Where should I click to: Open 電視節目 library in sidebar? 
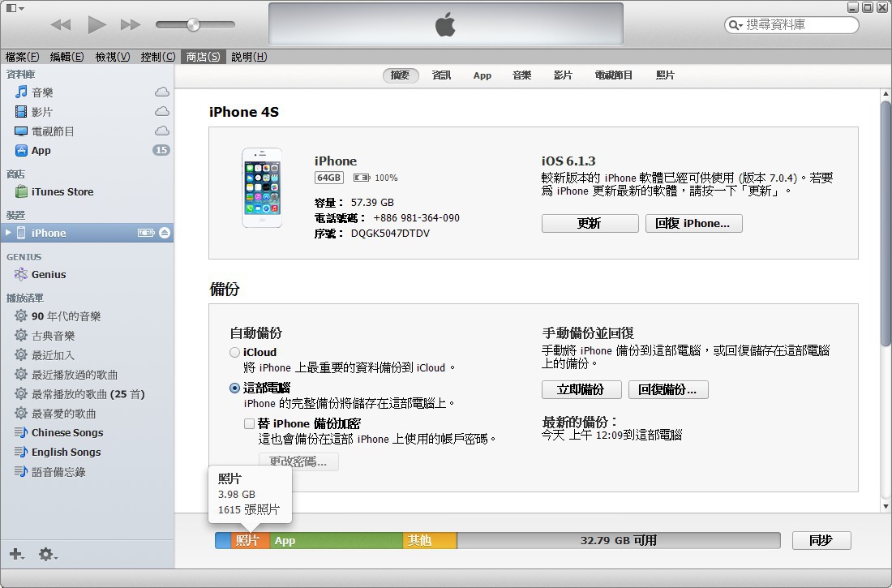(x=87, y=131)
